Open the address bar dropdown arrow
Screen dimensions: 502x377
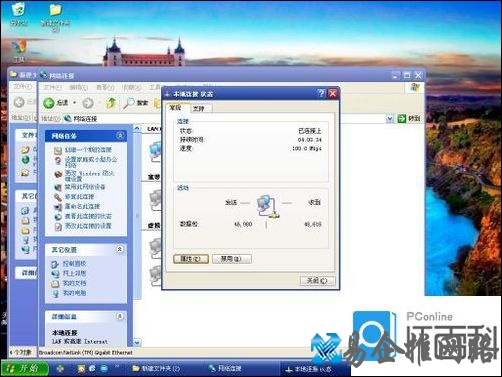point(389,119)
